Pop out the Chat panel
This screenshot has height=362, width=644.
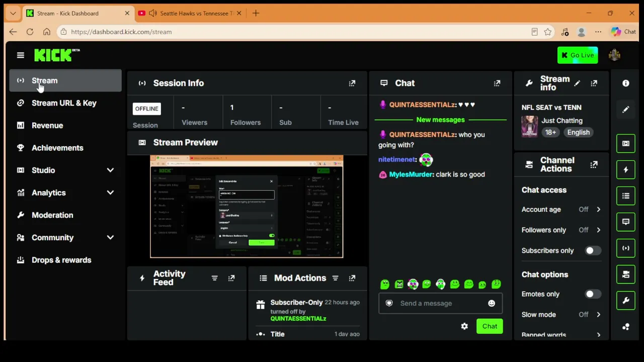[497, 83]
